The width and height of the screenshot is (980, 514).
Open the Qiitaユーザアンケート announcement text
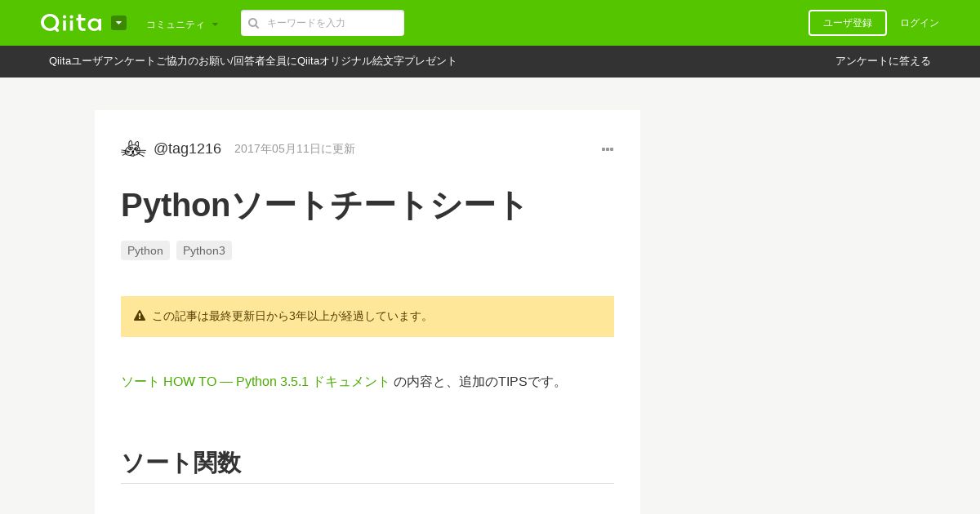coord(253,61)
